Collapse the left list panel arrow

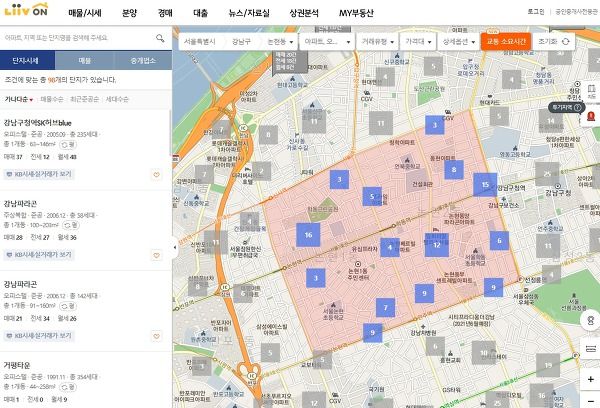coord(175,247)
